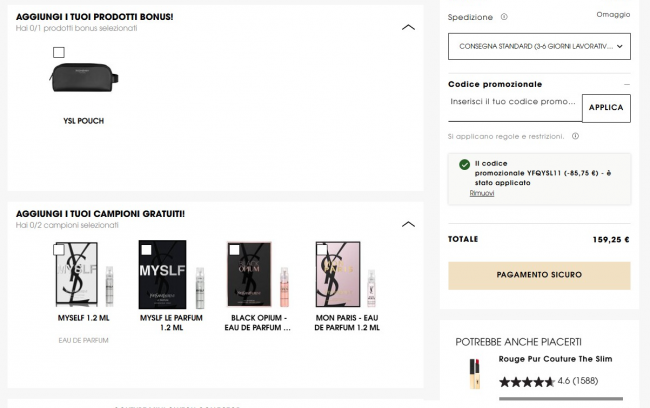The image size is (650, 408).
Task: Click the YSL Pouch product image
Action: 83,79
